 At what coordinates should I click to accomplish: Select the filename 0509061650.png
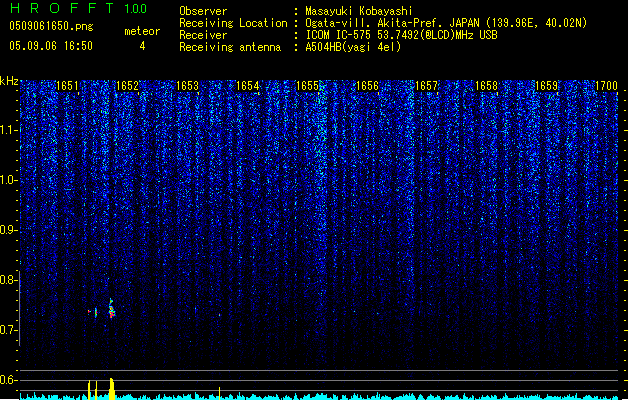[51, 26]
